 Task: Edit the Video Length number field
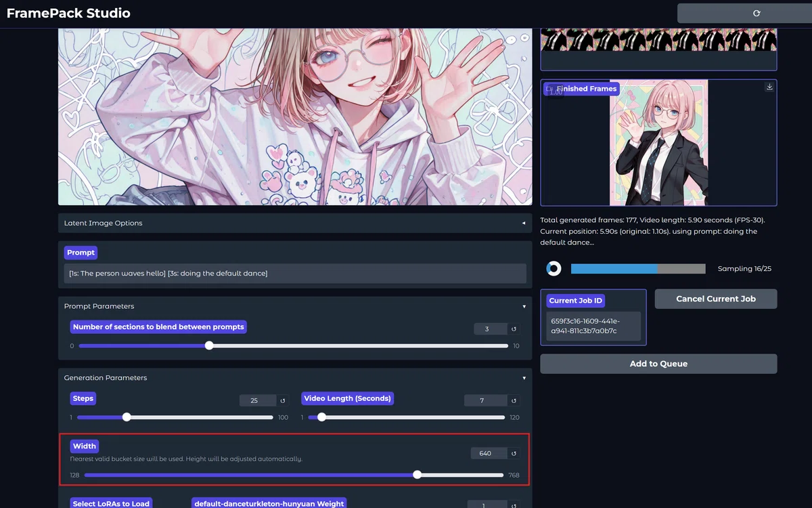[x=485, y=400]
